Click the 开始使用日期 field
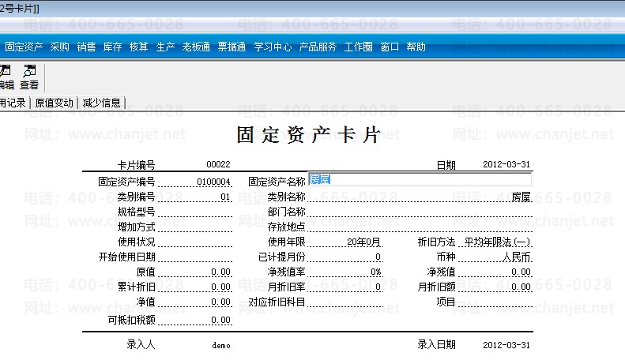This screenshot has height=364, width=625. click(x=195, y=257)
